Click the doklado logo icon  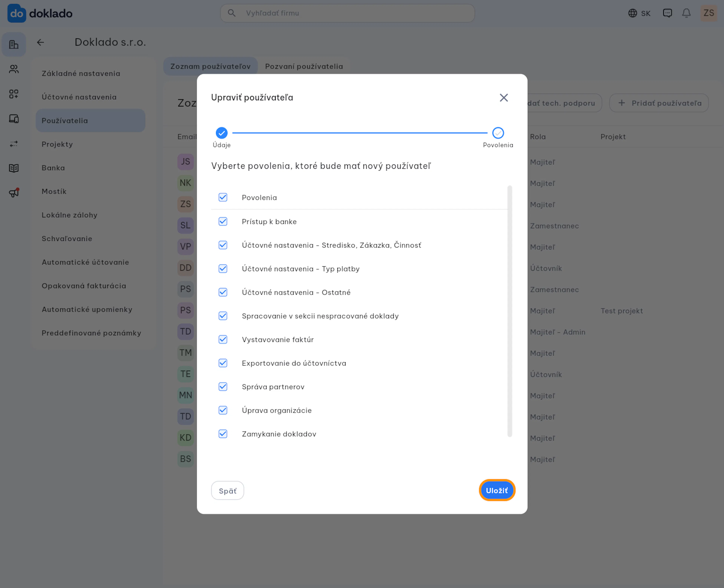coord(17,13)
